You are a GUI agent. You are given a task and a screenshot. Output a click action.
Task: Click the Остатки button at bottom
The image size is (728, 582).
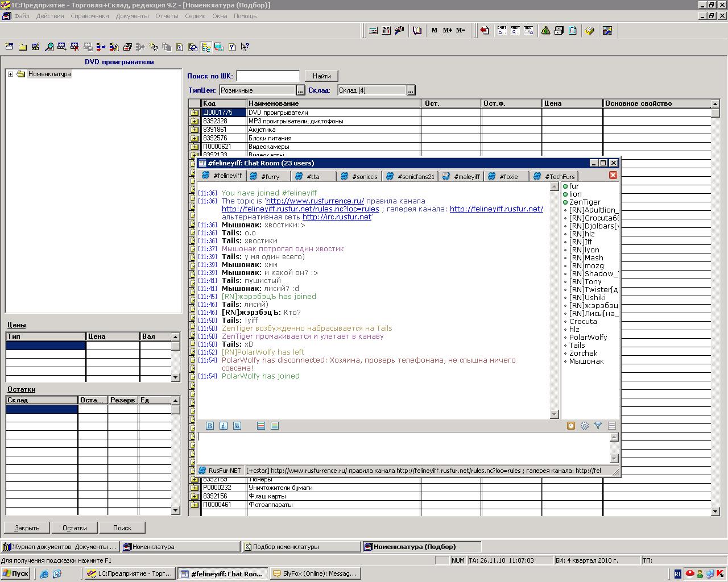(x=75, y=528)
